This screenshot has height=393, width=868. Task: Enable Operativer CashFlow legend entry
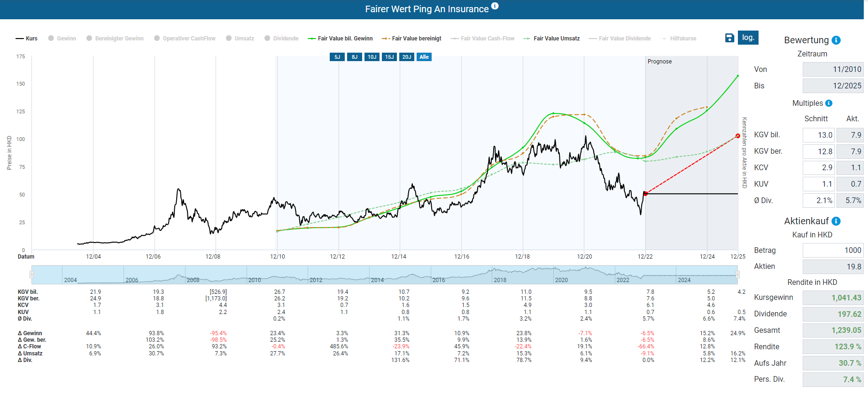(x=185, y=39)
